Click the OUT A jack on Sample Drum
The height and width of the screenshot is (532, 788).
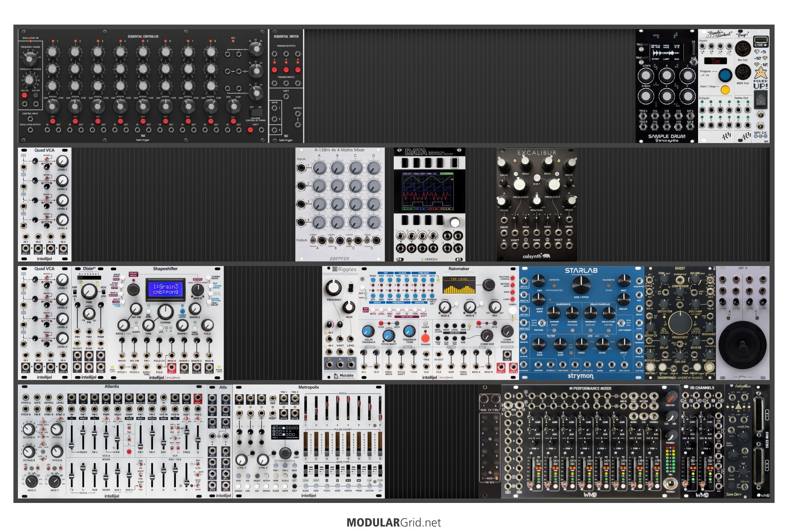(x=690, y=116)
